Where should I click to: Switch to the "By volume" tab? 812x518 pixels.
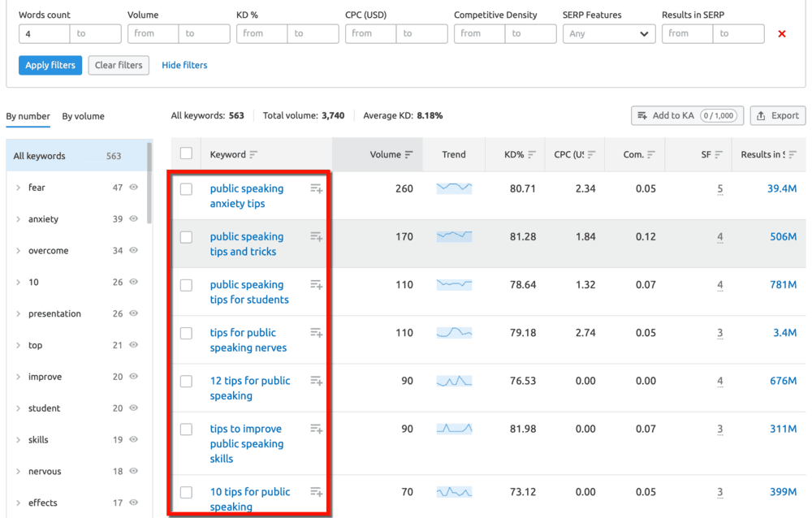84,116
